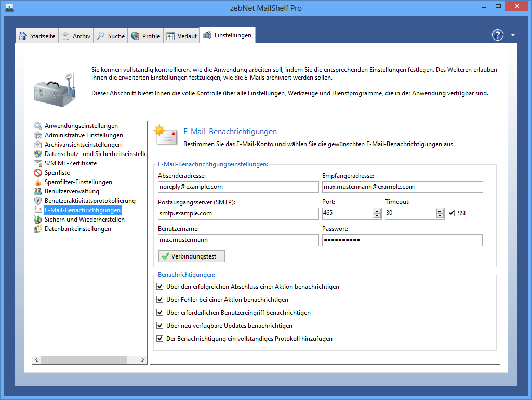Screen dimensions: 532x400
Task: Click the Datenbankeinstellungen database icon
Action: [38, 229]
